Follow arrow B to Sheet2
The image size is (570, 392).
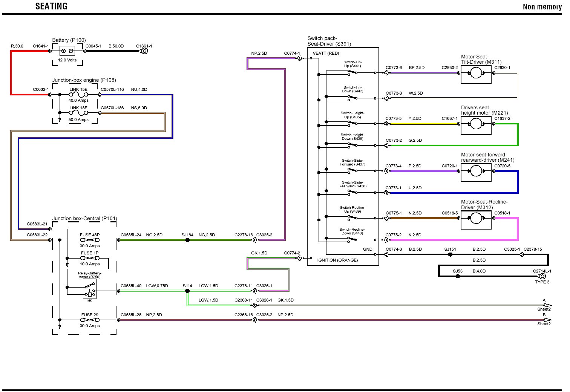tap(547, 320)
